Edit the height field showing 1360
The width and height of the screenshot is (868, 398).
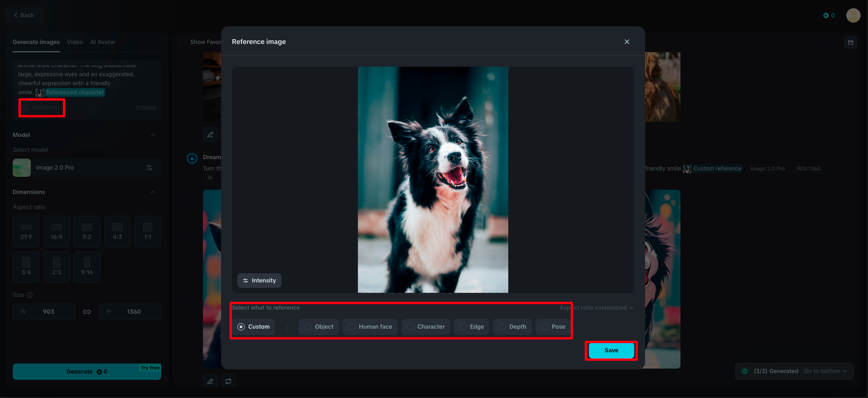pos(130,312)
